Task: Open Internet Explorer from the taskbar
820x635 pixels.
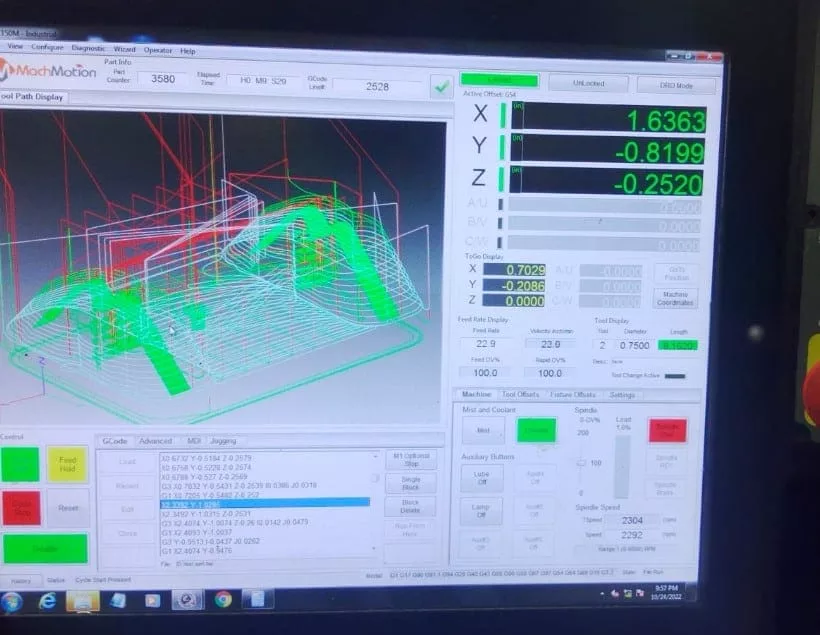Action: pos(46,600)
